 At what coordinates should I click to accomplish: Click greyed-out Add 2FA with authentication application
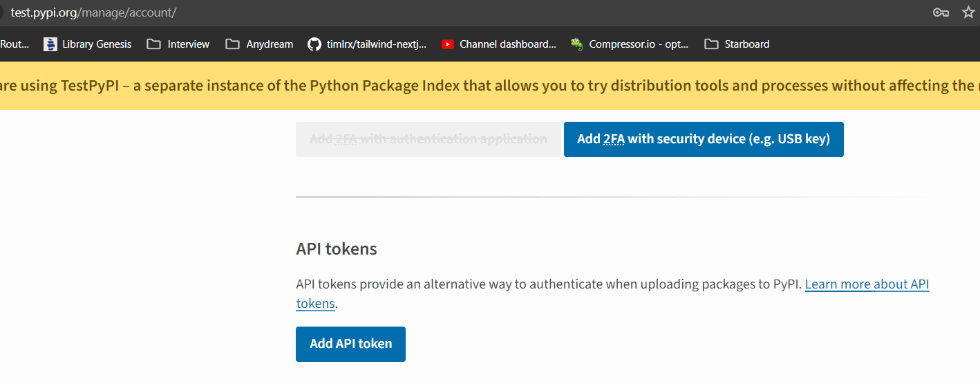click(428, 139)
